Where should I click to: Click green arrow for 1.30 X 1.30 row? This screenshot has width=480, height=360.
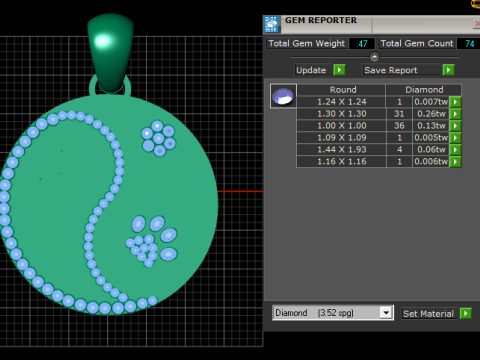coord(455,114)
